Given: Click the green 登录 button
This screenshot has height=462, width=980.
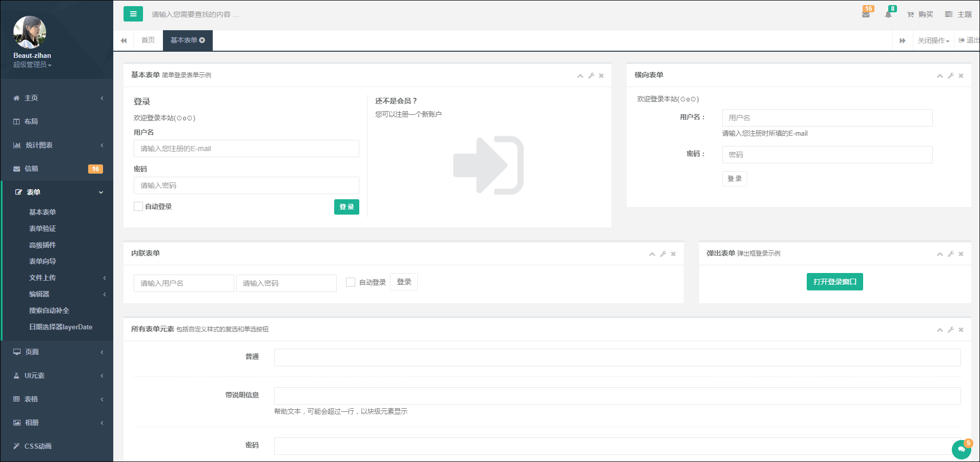Looking at the screenshot, I should coord(346,207).
